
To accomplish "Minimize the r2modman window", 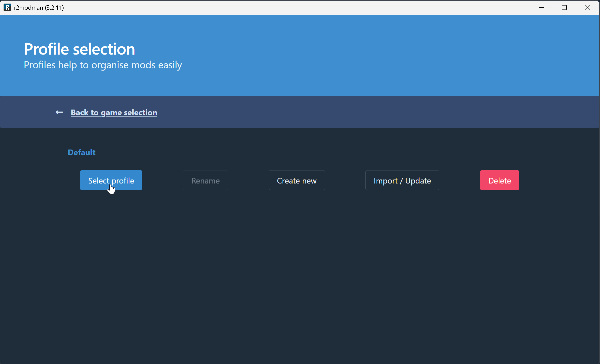I will pyautogui.click(x=541, y=7).
